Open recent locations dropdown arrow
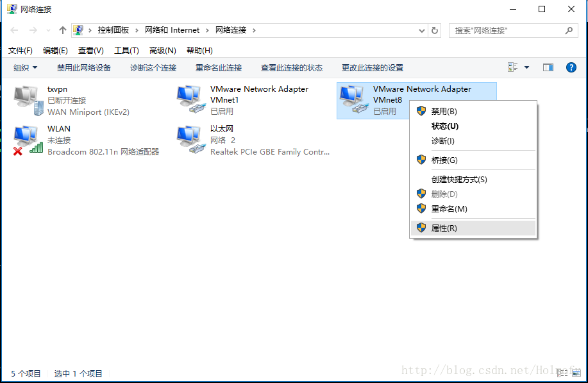Screen dimensions: 588x383 coord(48,30)
